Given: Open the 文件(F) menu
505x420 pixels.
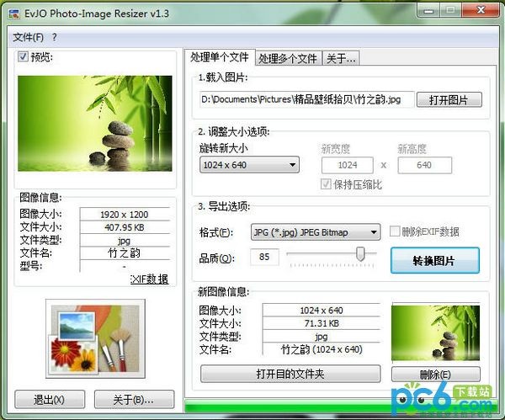Looking at the screenshot, I should pos(28,37).
